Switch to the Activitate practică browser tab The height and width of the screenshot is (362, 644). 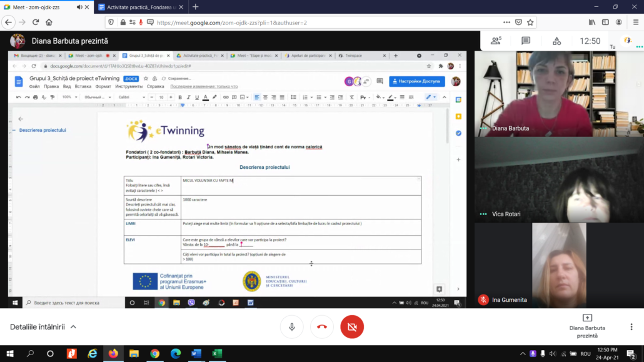click(x=141, y=7)
